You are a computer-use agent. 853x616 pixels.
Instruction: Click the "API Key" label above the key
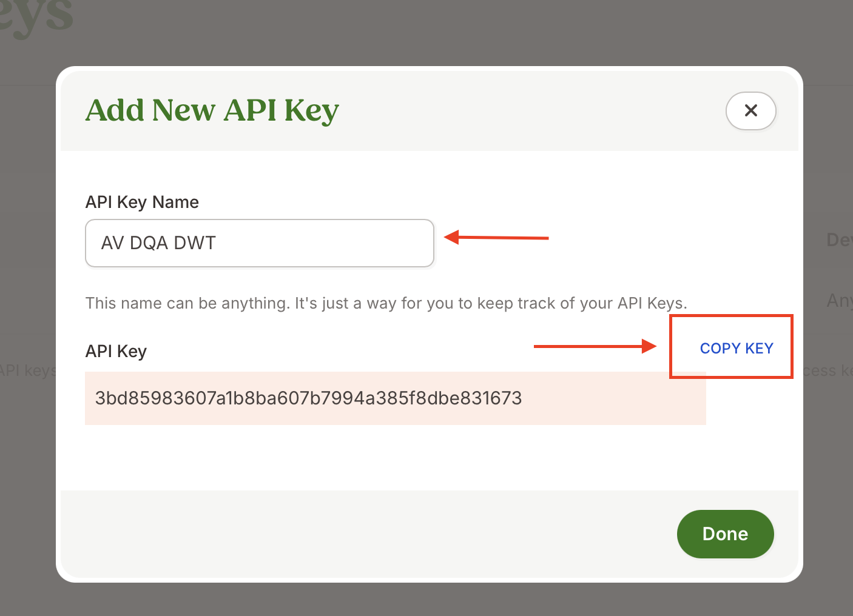116,352
